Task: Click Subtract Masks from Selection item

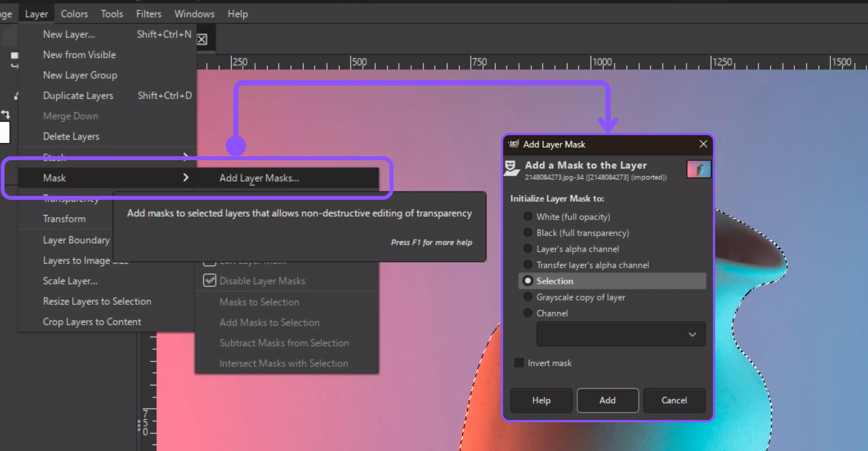Action: 287,343
